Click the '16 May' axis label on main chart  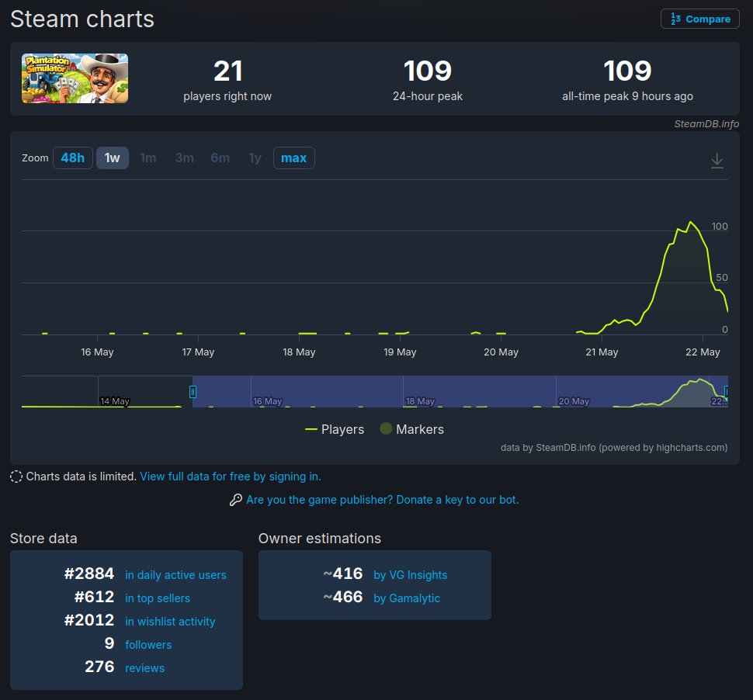[x=97, y=352]
